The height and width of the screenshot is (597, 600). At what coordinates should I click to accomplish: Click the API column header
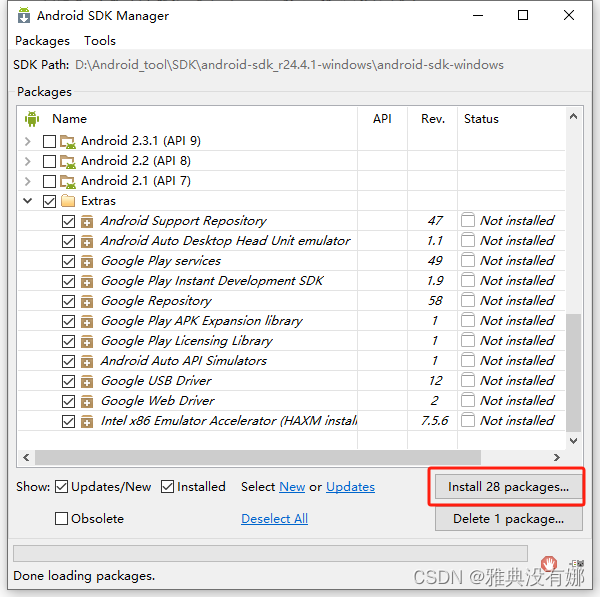pos(382,119)
